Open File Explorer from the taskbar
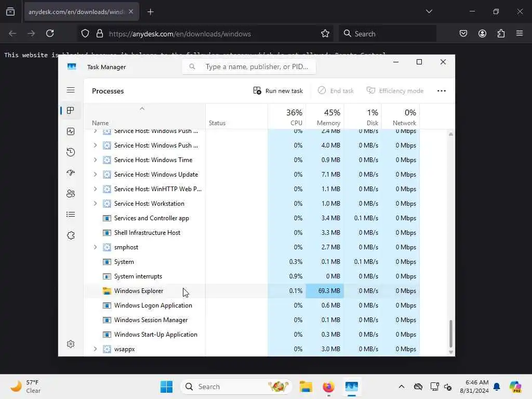 [305, 387]
